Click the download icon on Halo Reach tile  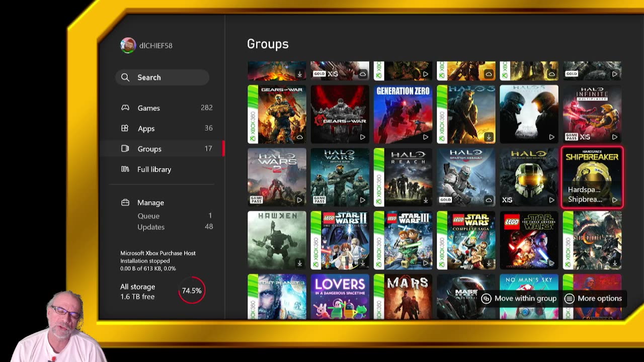click(x=426, y=200)
